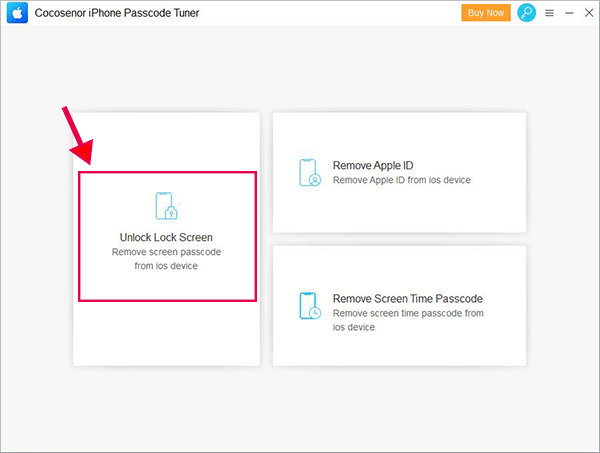
Task: Click the phone-with-lock Unlock Lock Screen icon
Action: [x=166, y=206]
